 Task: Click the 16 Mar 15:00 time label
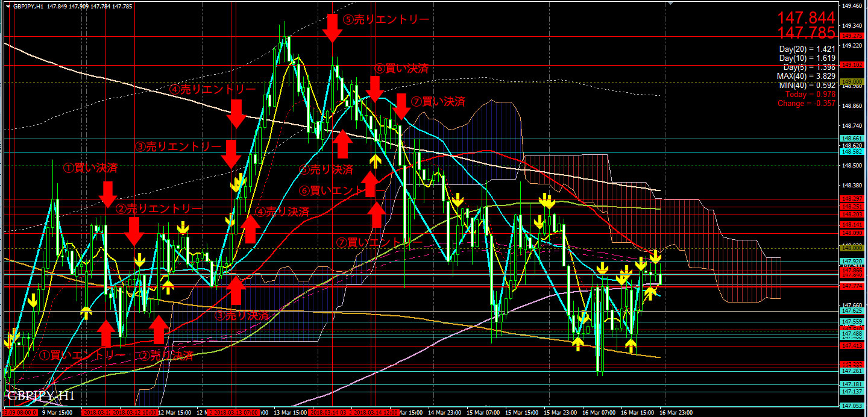coord(638,413)
